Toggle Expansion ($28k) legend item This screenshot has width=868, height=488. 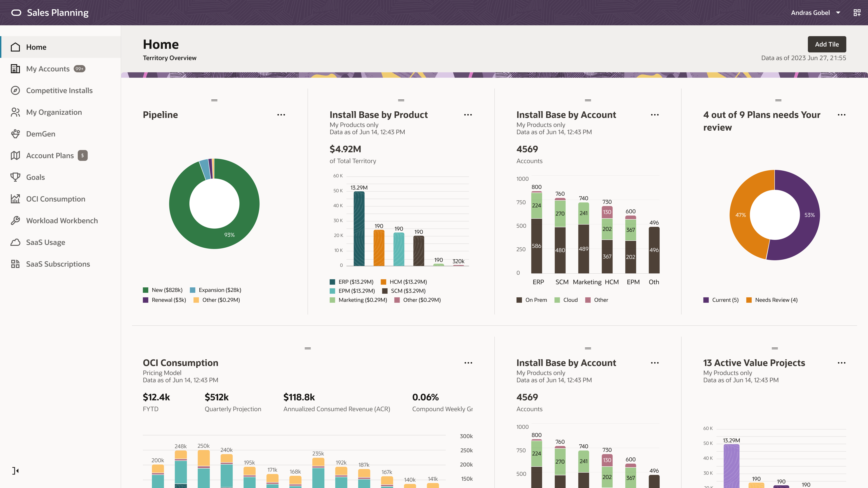point(216,290)
